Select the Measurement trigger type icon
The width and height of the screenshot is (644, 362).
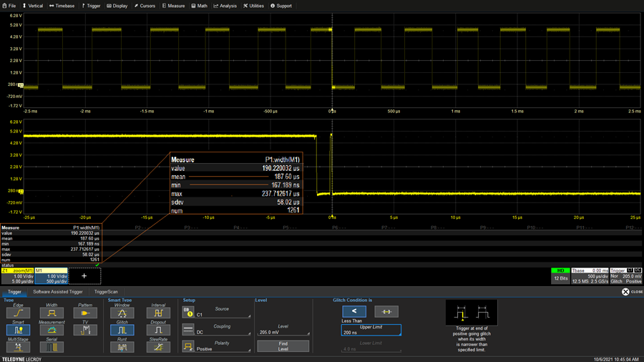(52, 330)
